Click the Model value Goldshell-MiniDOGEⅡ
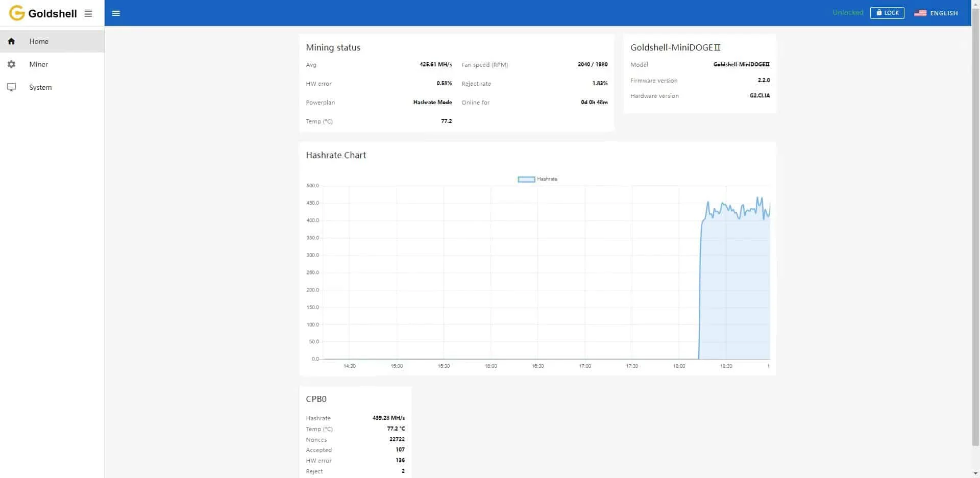The image size is (980, 478). tap(742, 65)
